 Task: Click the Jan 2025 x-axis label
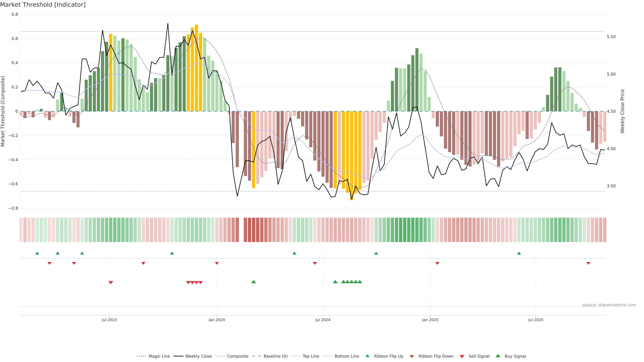(x=430, y=320)
